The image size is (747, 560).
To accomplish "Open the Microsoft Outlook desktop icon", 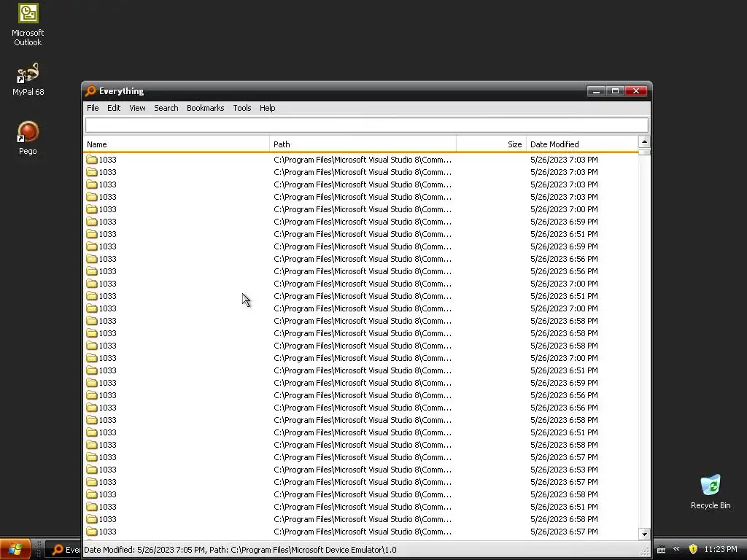I will click(28, 25).
